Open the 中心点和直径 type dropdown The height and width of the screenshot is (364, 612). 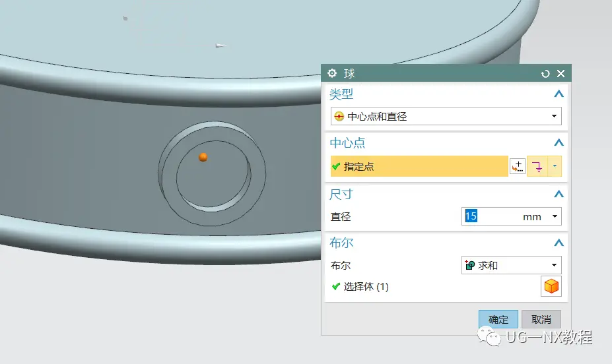pyautogui.click(x=446, y=116)
